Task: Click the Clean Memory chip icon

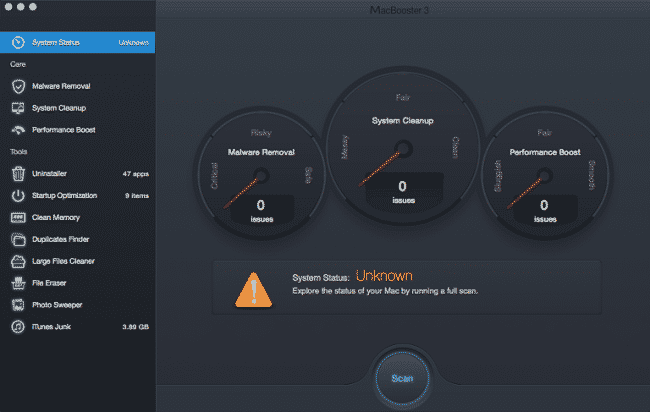Action: click(18, 217)
